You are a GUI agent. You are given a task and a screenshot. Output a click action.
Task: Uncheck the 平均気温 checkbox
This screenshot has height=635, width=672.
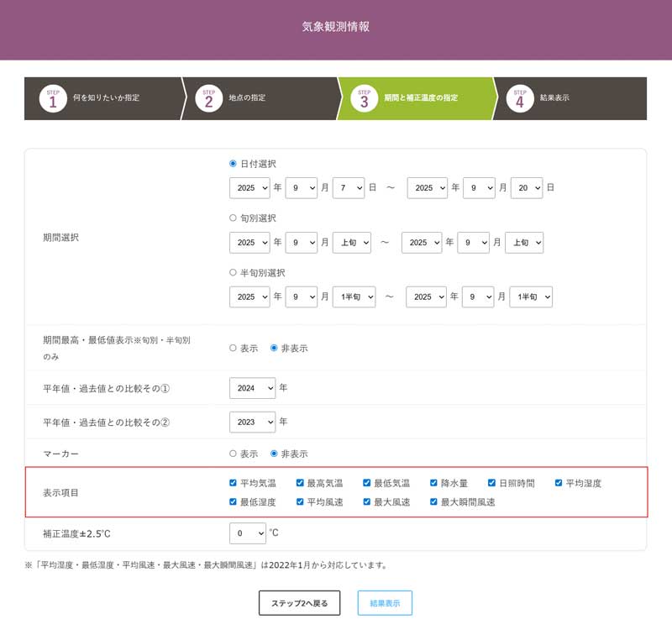click(x=234, y=483)
